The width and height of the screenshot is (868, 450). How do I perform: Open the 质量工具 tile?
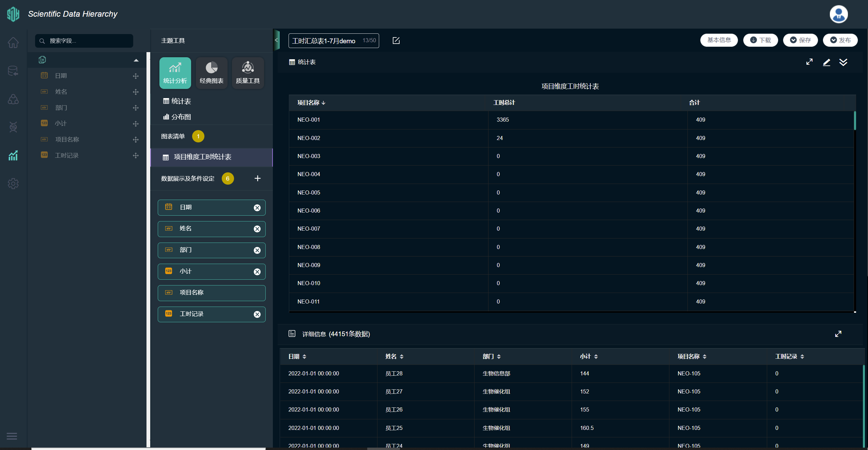coord(248,73)
